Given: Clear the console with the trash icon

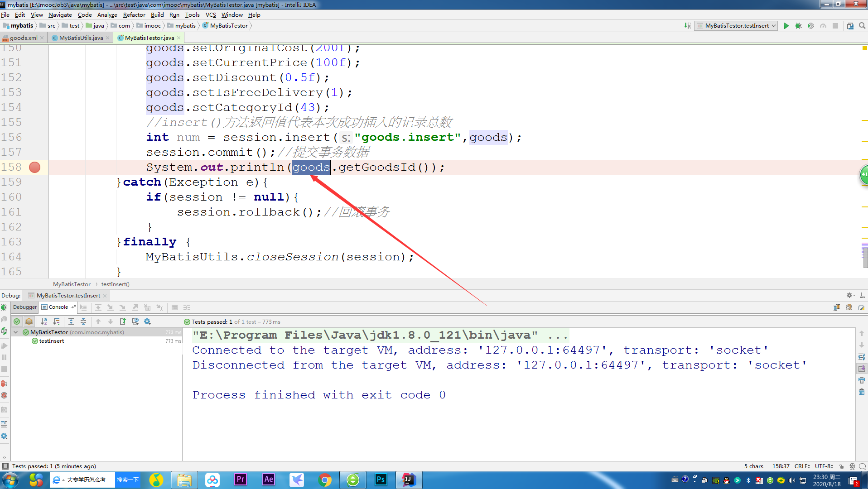Looking at the screenshot, I should pyautogui.click(x=862, y=392).
